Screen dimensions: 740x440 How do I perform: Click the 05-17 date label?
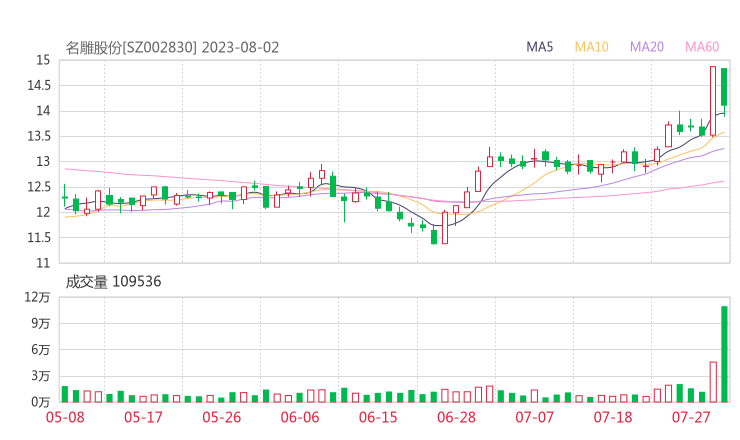pos(143,417)
